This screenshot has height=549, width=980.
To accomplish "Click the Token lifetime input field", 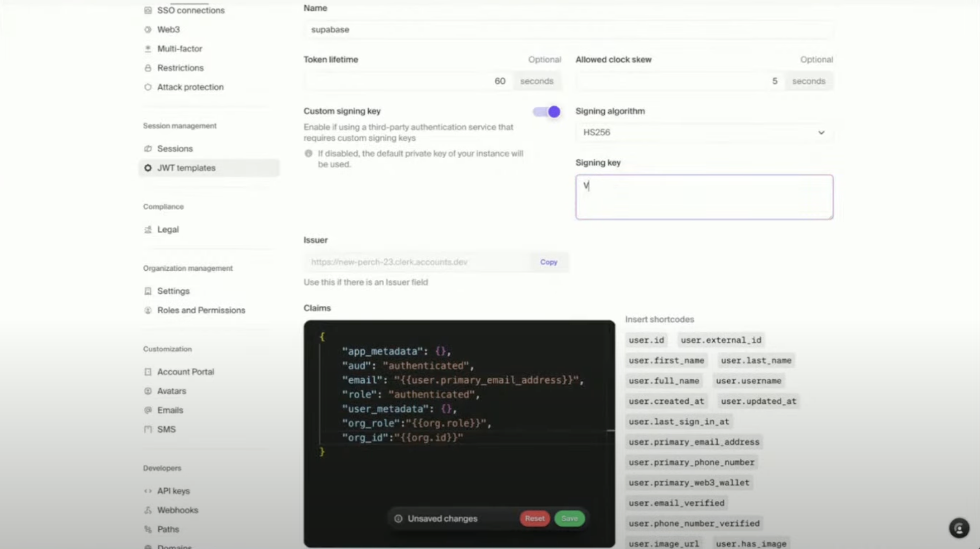I will 408,81.
